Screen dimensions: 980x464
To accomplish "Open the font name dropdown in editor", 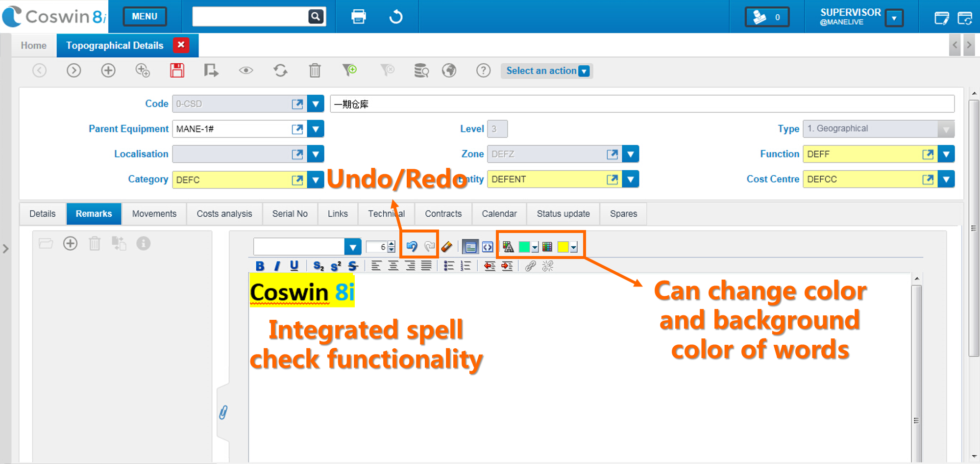I will point(352,247).
